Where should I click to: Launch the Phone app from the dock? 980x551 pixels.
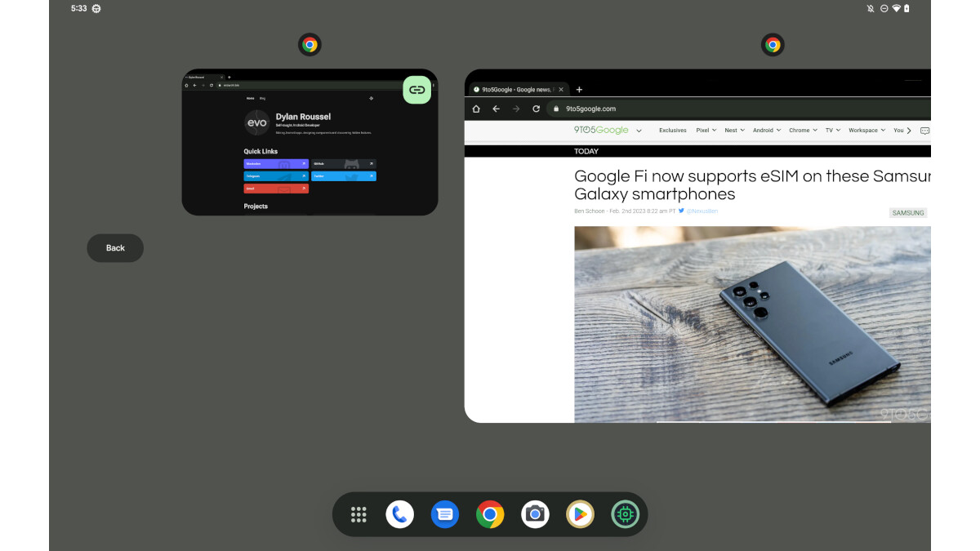pos(400,514)
